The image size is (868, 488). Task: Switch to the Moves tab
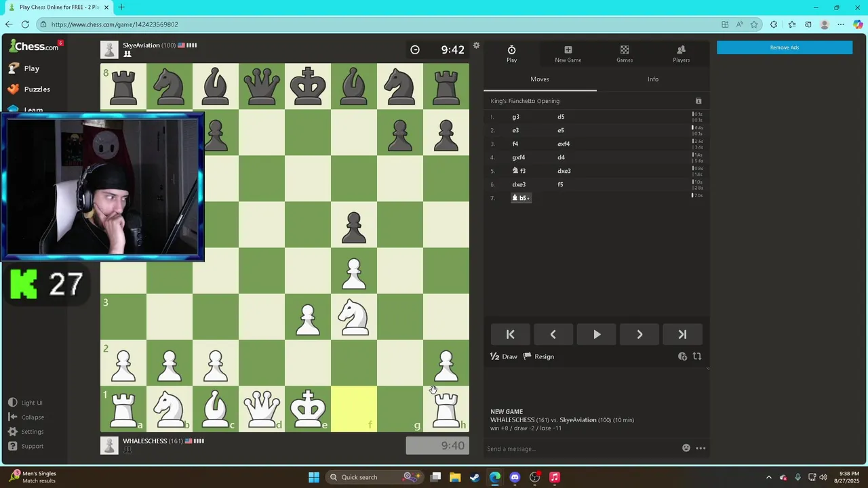[540, 79]
